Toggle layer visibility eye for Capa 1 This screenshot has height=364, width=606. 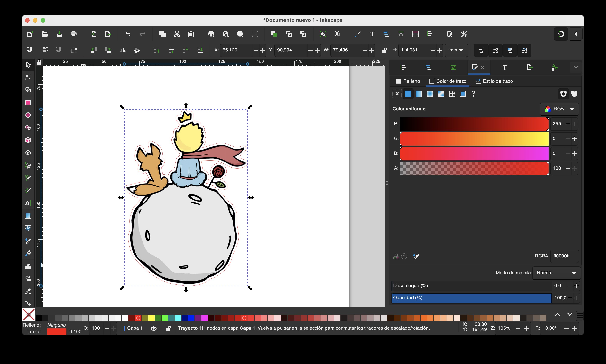click(x=154, y=328)
